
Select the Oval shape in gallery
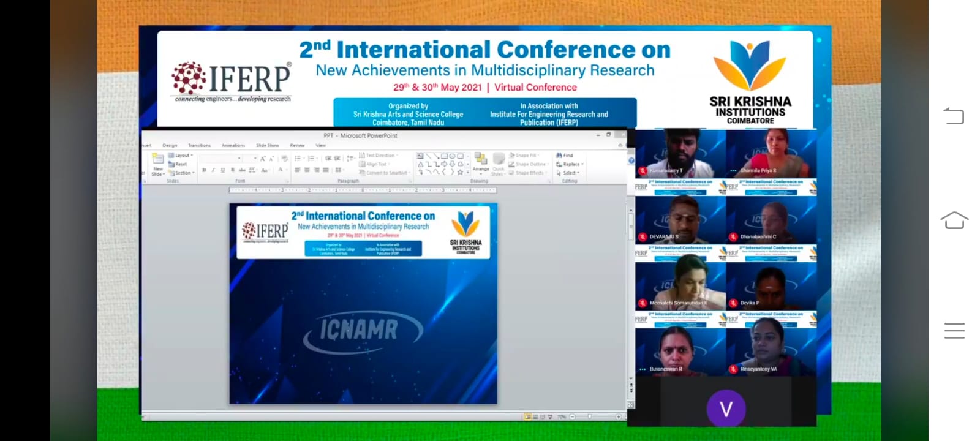pyautogui.click(x=452, y=156)
